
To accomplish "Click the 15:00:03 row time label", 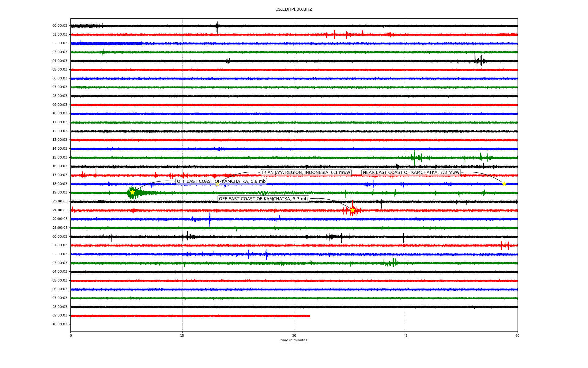I will tap(60, 157).
